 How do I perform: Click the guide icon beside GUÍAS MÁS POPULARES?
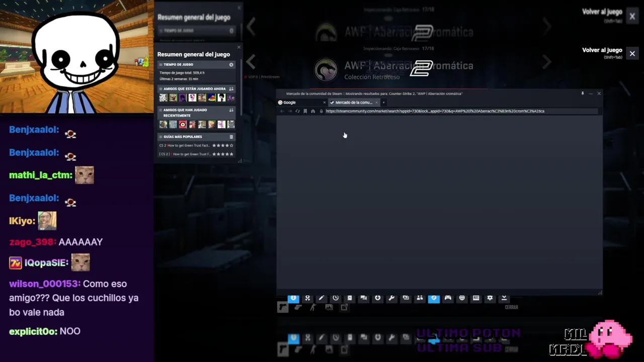pyautogui.click(x=231, y=137)
